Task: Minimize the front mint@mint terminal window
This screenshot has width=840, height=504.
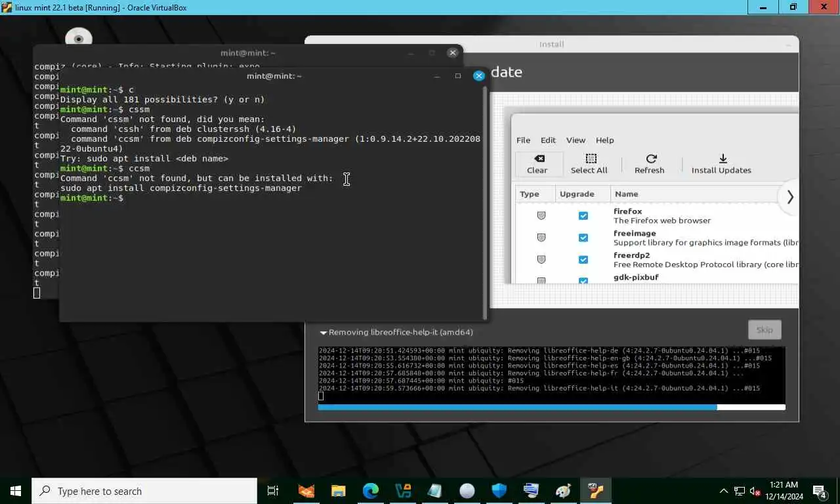Action: (437, 75)
